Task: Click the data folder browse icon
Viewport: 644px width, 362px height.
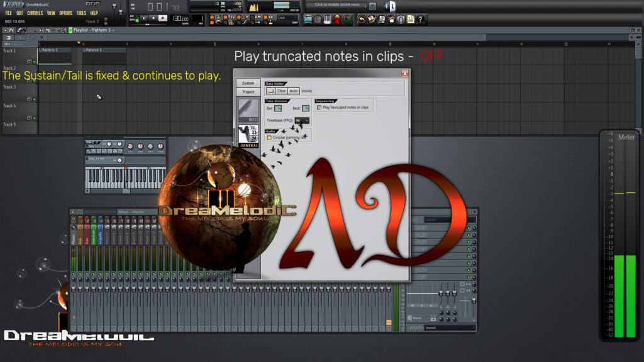Action: pyautogui.click(x=270, y=90)
